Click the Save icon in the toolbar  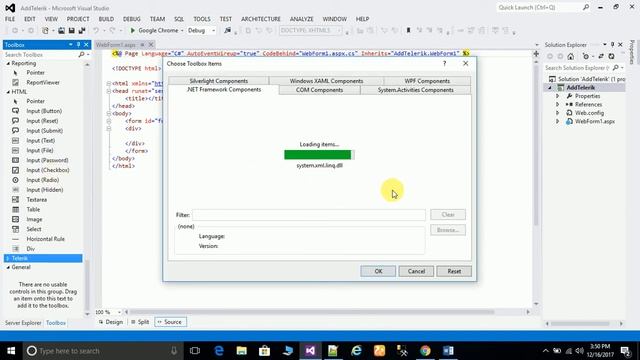click(72, 30)
